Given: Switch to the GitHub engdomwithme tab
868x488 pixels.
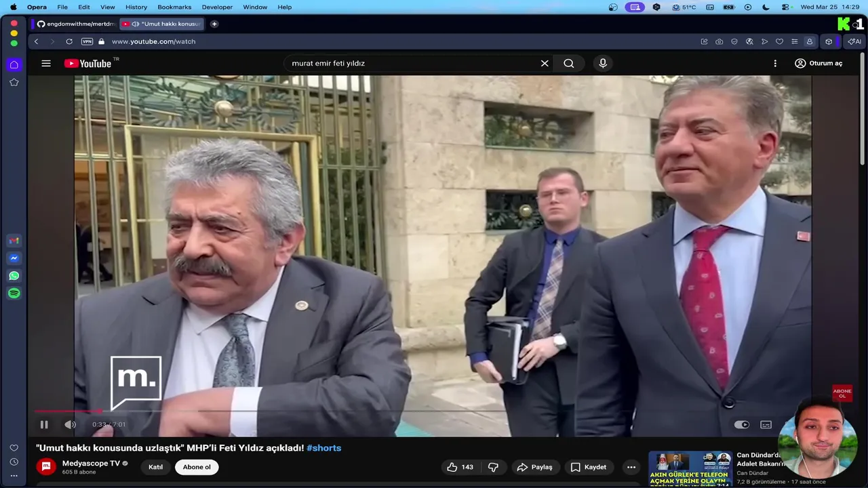Looking at the screenshot, I should pos(76,24).
